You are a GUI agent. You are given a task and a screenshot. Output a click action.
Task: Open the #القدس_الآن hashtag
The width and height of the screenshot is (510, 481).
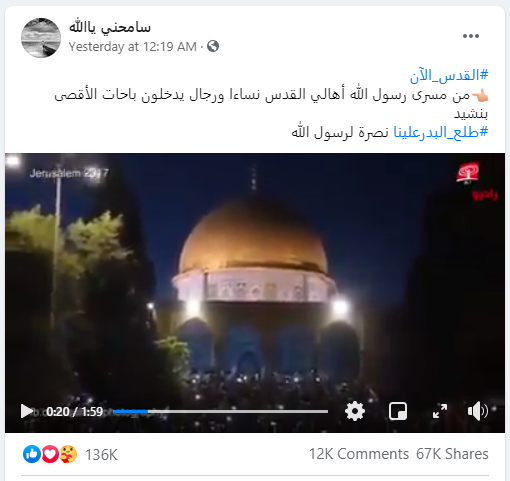(449, 76)
